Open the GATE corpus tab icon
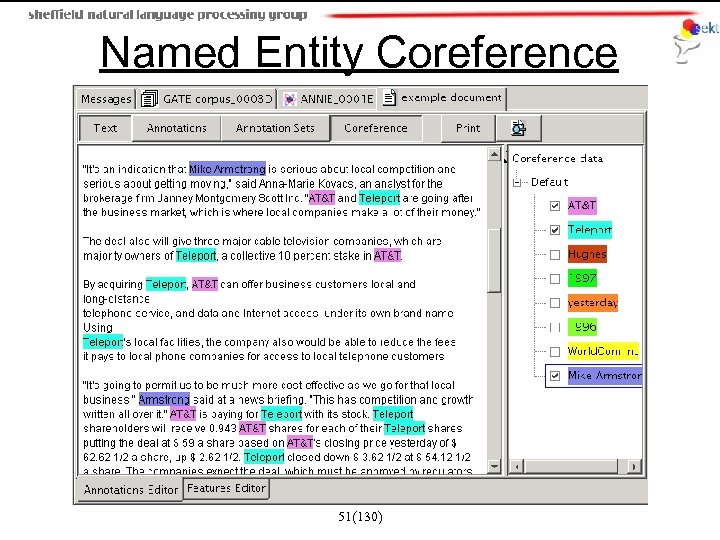This screenshot has width=720, height=540. click(149, 99)
